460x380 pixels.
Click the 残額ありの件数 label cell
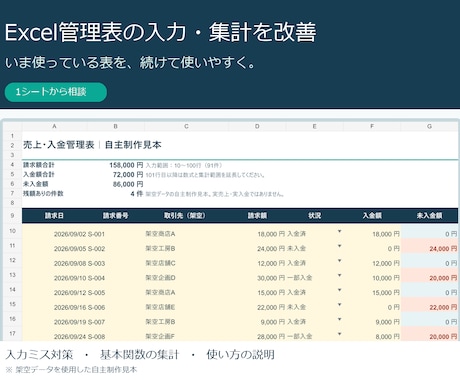coord(43,193)
